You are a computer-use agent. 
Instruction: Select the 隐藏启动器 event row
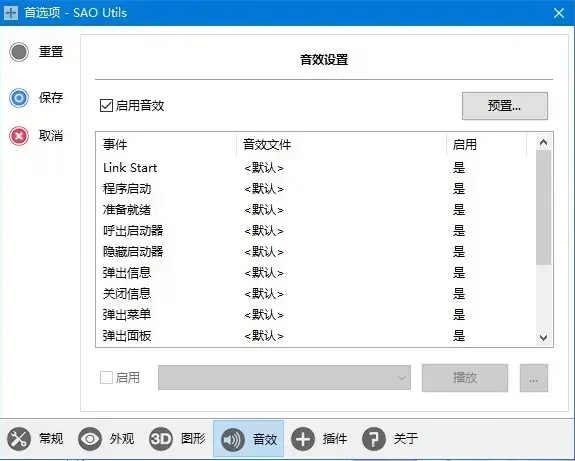(x=316, y=252)
